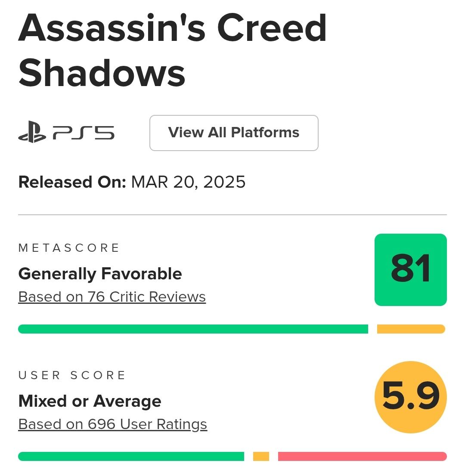Select red negative segment of user score bar
The image size is (465, 476).
coord(362,456)
